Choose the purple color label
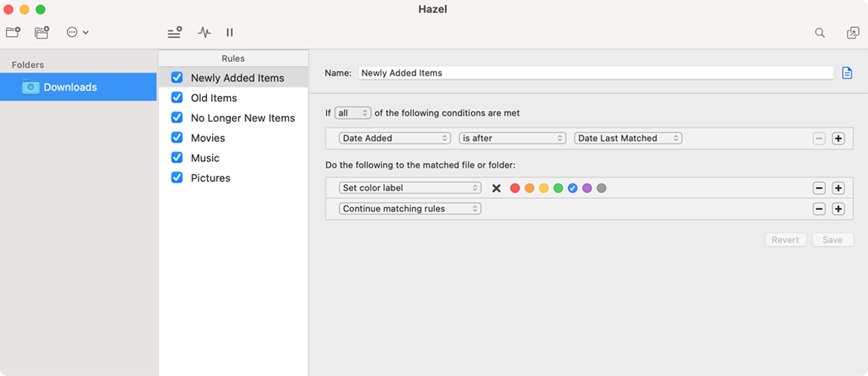 pos(586,188)
